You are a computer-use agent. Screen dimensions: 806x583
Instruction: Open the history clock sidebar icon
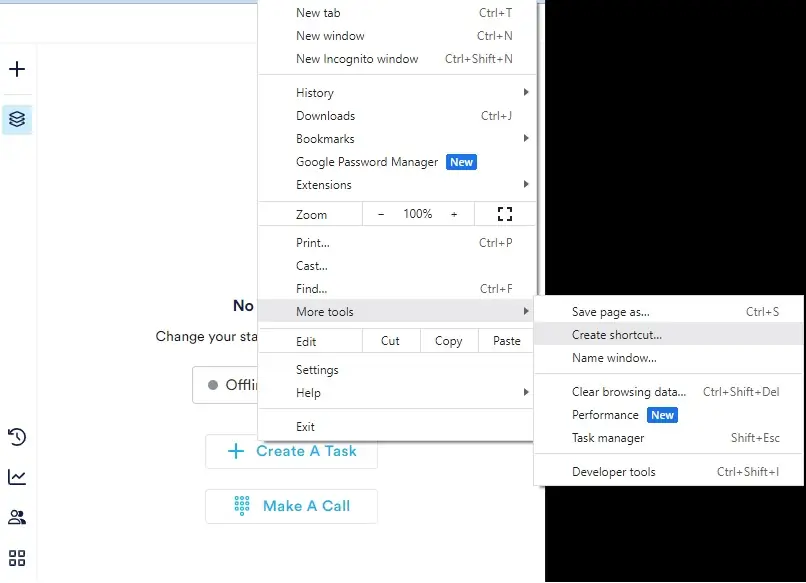point(17,437)
